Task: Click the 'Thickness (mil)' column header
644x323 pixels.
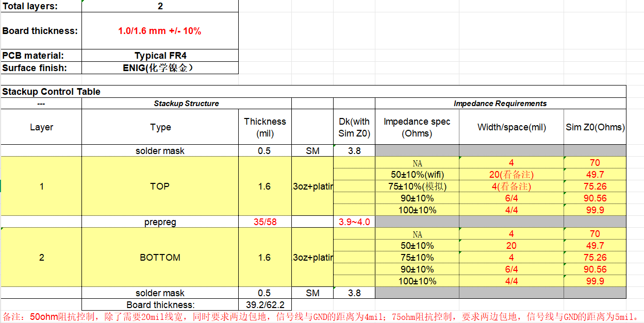Action: pyautogui.click(x=265, y=127)
